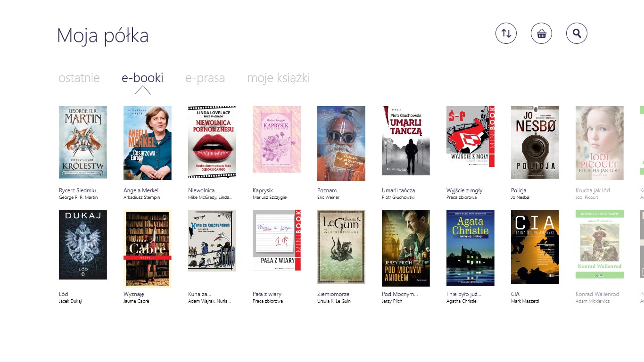
Task: Select Jodi Picoult Krucha jak lód cover
Action: [x=600, y=143]
